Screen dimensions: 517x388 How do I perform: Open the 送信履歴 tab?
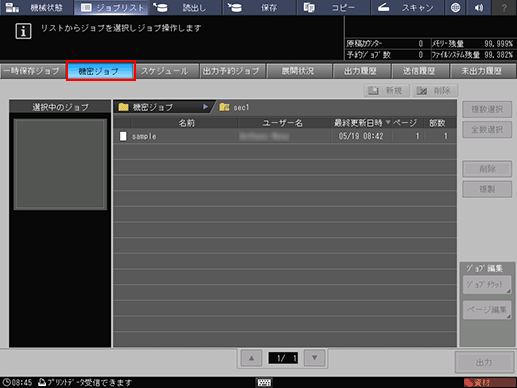point(420,71)
